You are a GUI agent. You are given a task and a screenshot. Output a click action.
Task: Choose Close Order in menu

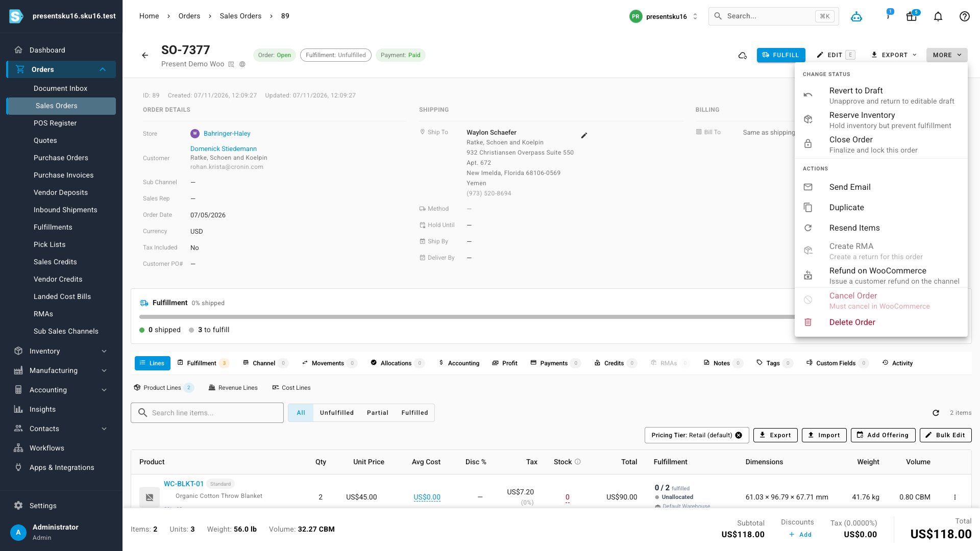(881, 144)
